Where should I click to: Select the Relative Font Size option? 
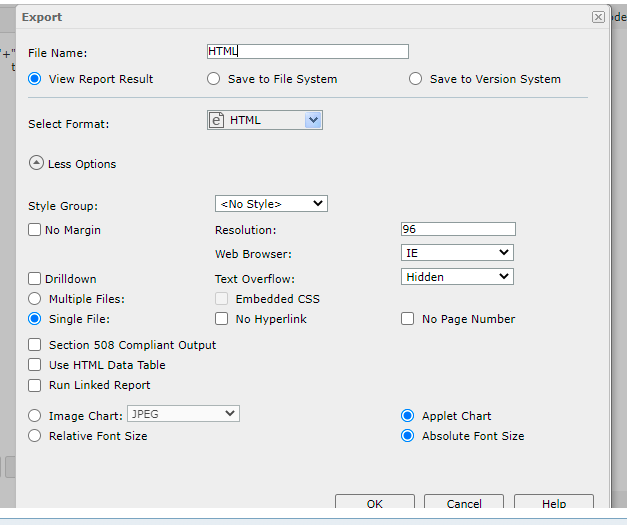(34, 435)
